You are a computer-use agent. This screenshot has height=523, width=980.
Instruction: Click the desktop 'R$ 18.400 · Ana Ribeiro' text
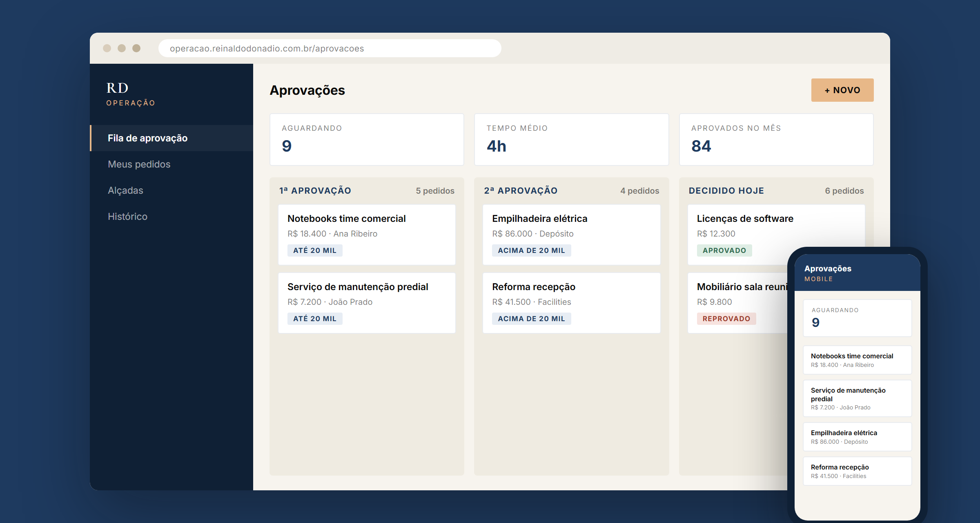click(332, 234)
